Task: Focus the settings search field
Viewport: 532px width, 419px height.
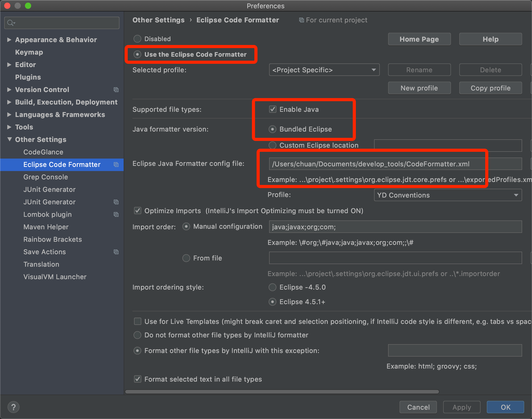Action: coord(62,23)
